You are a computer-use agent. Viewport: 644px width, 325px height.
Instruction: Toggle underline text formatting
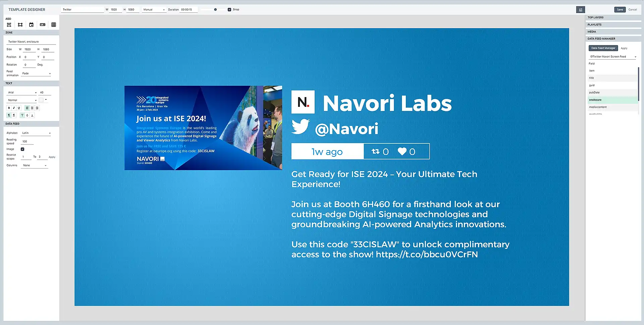(19, 108)
